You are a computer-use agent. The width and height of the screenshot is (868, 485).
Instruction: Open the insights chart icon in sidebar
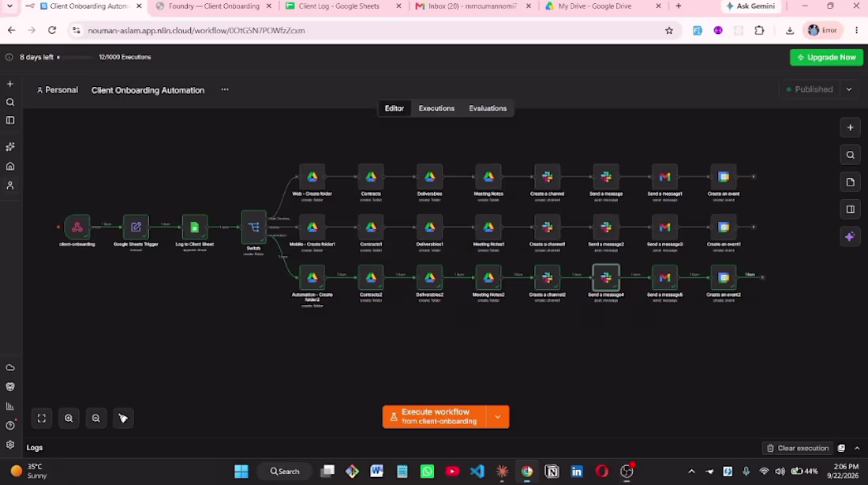tap(10, 406)
